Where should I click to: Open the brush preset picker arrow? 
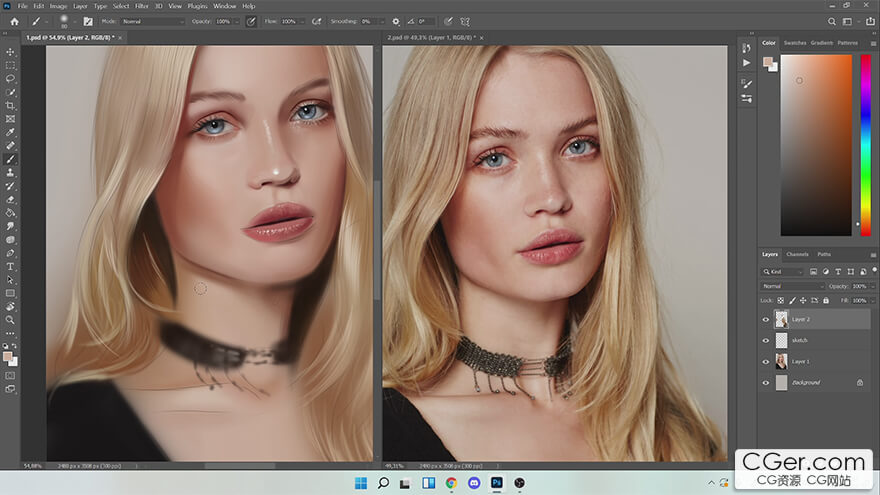75,21
